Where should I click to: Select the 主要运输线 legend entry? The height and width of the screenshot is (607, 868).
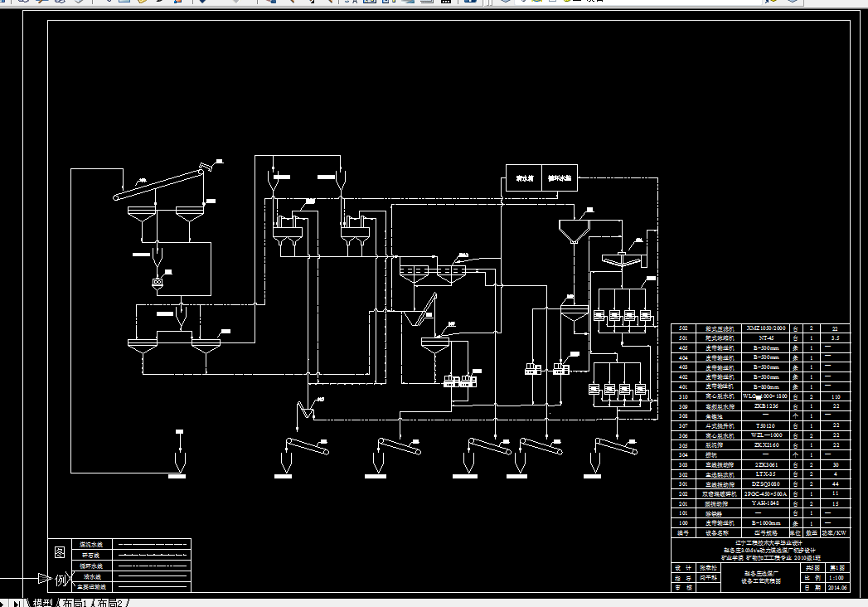coord(92,586)
